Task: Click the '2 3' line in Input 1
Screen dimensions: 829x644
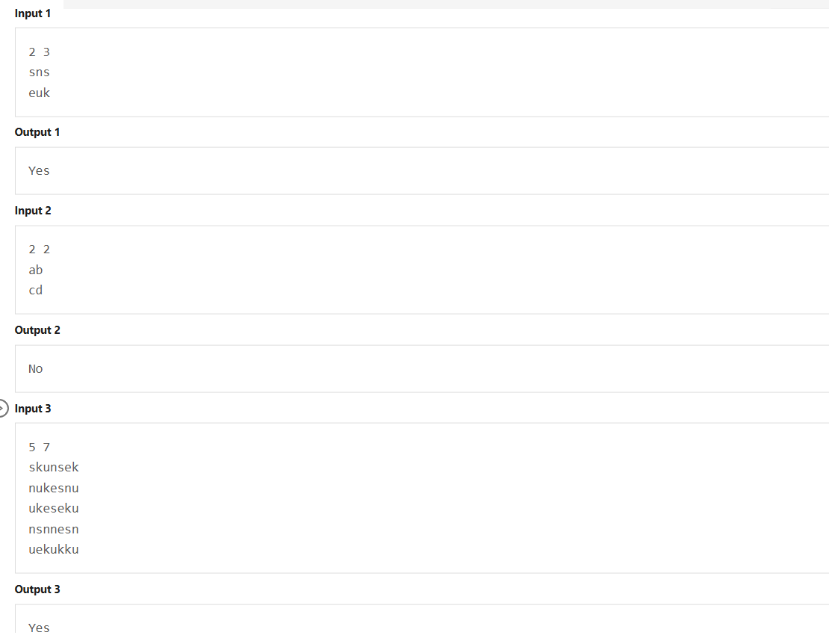Action: point(39,52)
